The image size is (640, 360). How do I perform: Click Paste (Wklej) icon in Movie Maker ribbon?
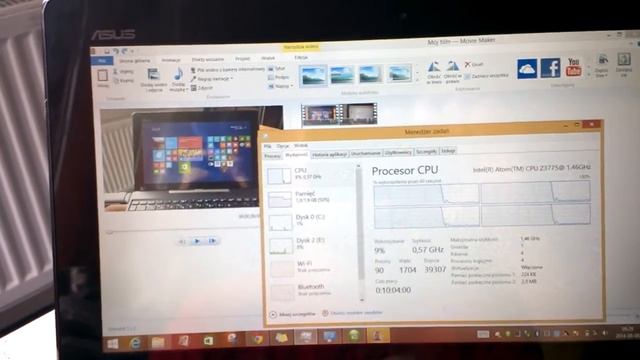point(102,76)
